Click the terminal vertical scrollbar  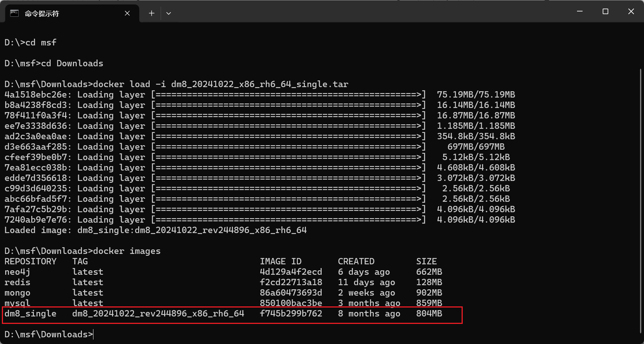[641, 201]
